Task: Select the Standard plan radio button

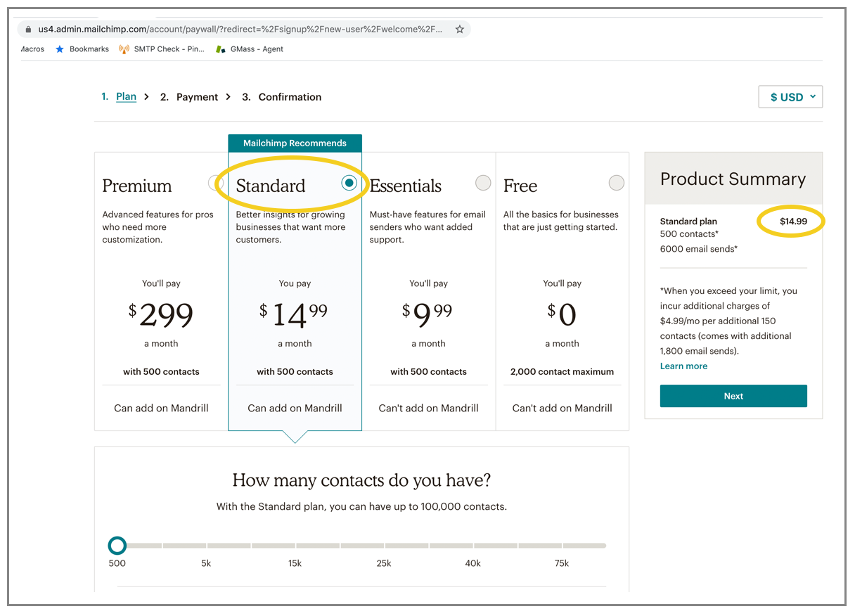Action: 349,183
